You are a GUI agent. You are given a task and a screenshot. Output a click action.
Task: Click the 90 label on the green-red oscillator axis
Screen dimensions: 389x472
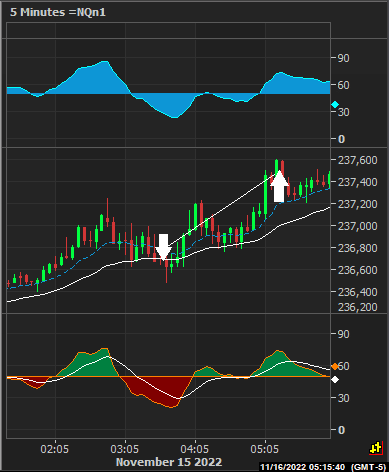344,334
